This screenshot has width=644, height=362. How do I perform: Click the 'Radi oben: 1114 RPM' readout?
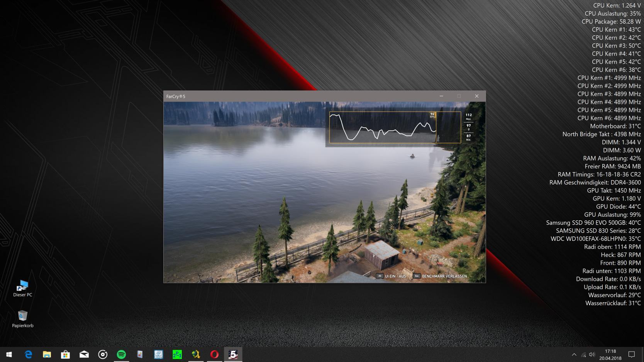click(x=612, y=247)
